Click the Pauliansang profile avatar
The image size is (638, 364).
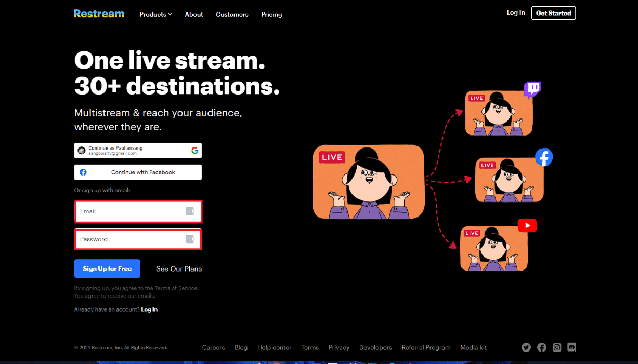(x=82, y=151)
